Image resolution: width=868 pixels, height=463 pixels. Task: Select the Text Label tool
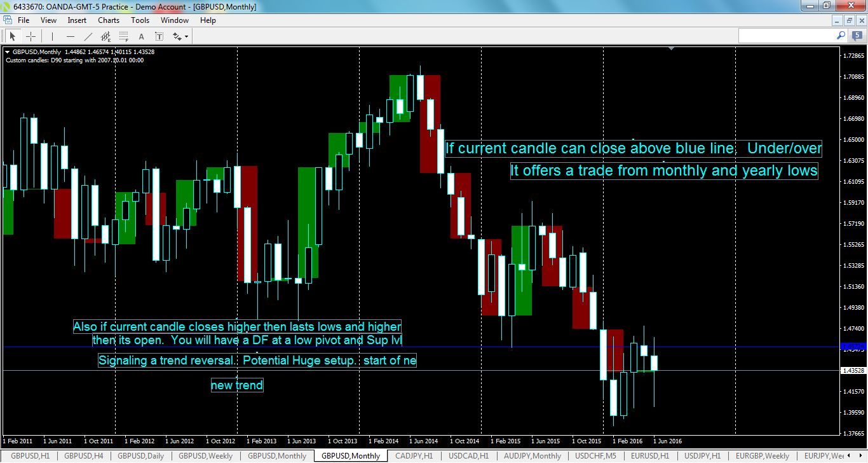click(x=159, y=36)
